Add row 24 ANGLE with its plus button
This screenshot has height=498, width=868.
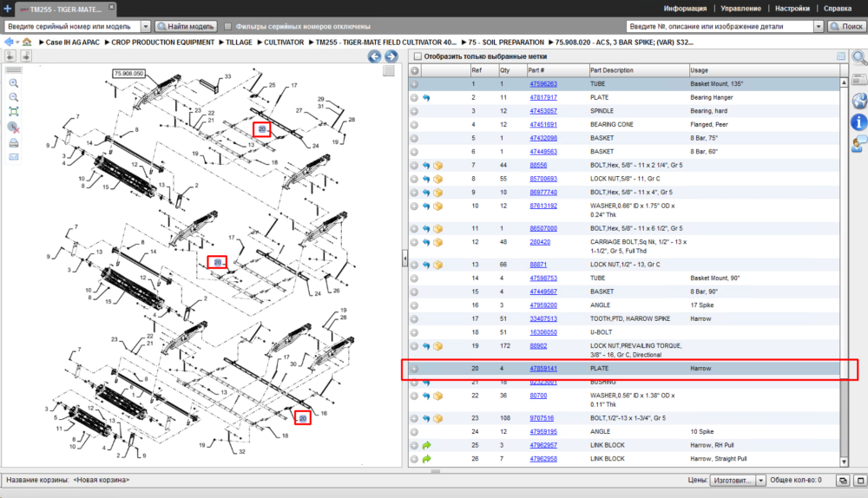point(414,432)
